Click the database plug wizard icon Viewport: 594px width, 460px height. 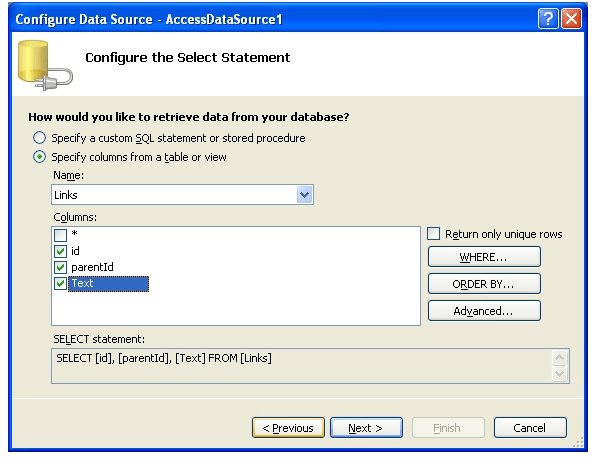(x=45, y=65)
